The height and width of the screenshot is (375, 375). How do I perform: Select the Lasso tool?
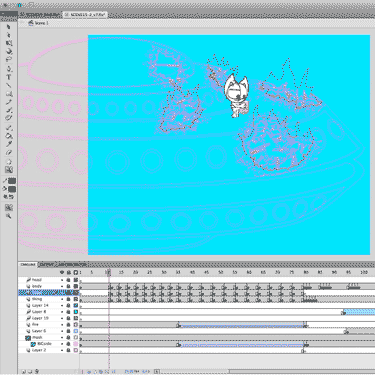click(9, 59)
